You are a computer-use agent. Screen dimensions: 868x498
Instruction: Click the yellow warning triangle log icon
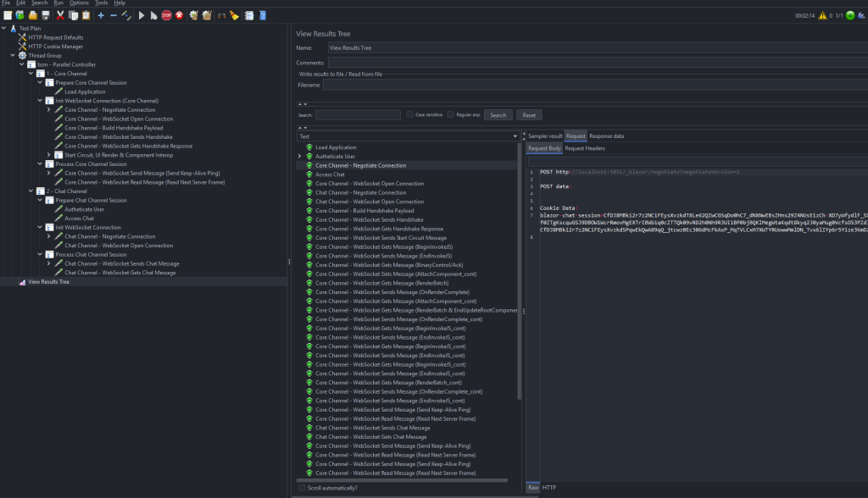[822, 15]
